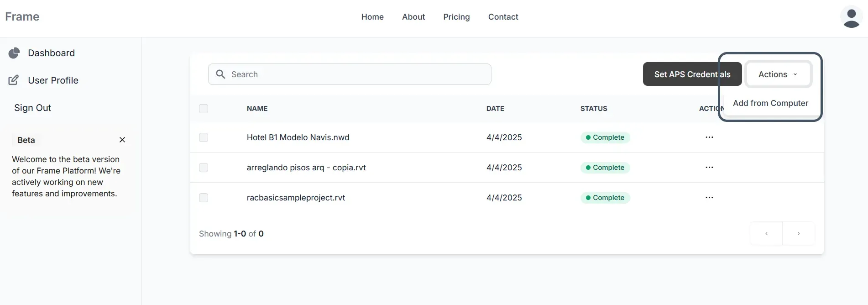Click the search magnifier icon
This screenshot has width=868, height=305.
[220, 74]
